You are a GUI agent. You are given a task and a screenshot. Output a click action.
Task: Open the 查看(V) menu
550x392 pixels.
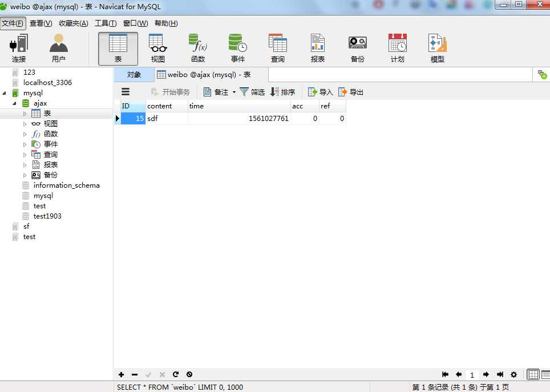(x=41, y=23)
